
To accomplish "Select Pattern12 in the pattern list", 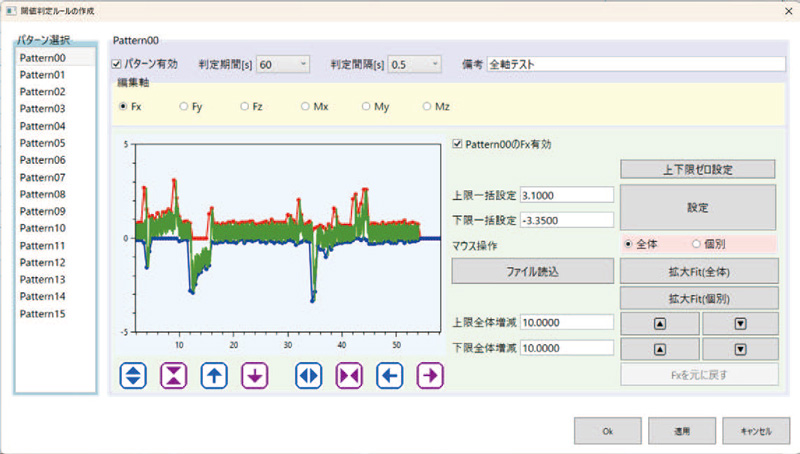I will pos(43,262).
